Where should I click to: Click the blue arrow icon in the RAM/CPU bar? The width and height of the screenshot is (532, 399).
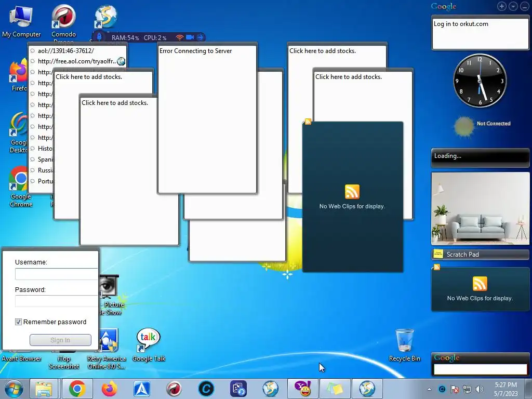(x=200, y=37)
